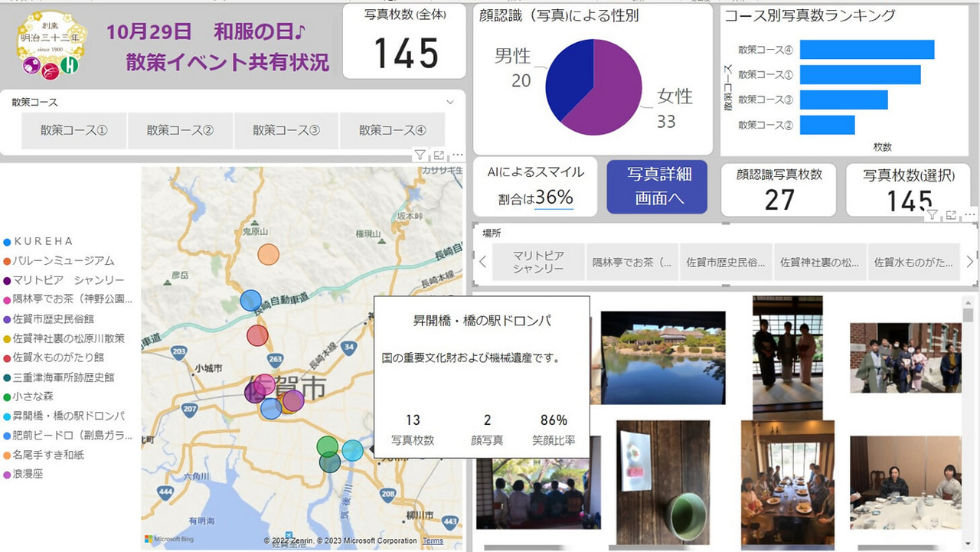980x552 pixels.
Task: Click the 散策コース② ranking bar
Action: (x=828, y=125)
